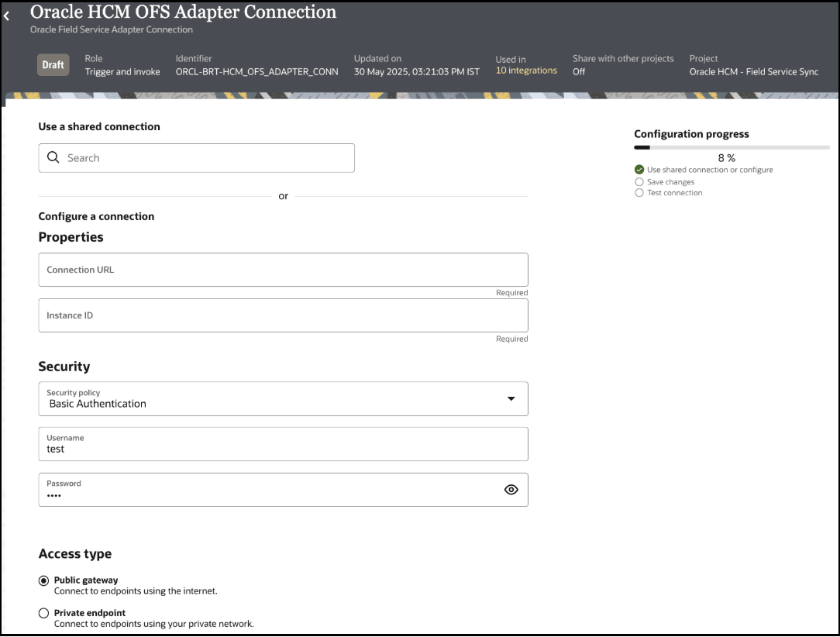Open the 10 integrations link
The height and width of the screenshot is (637, 840).
pos(526,71)
